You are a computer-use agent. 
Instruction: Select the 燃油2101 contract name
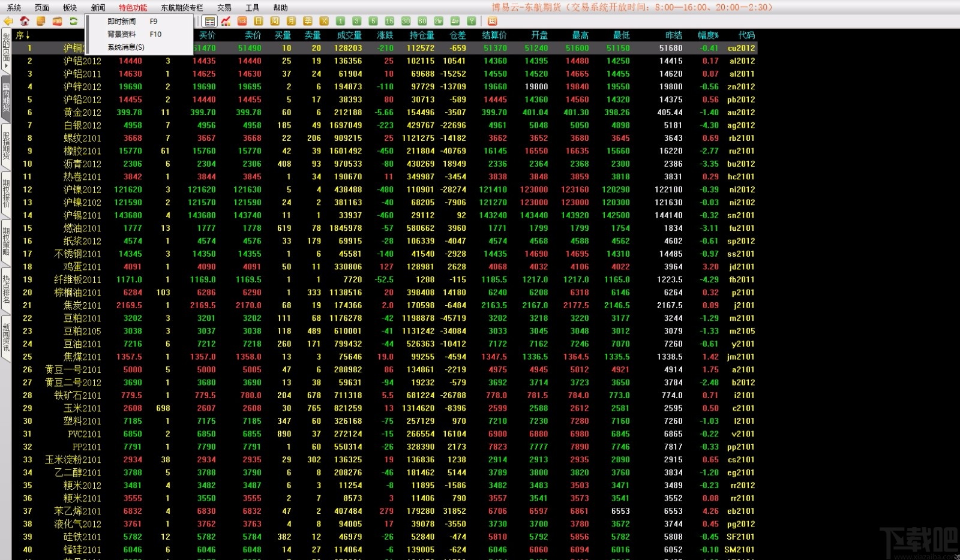tap(82, 228)
